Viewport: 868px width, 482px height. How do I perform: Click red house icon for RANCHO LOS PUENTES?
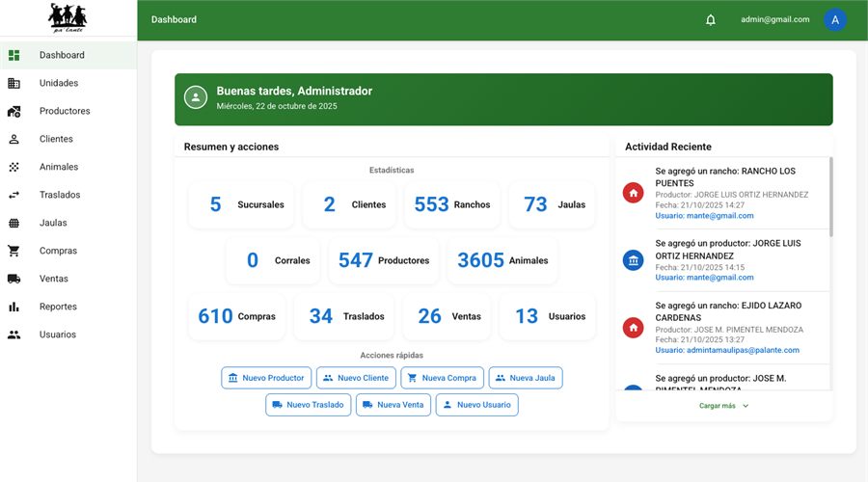pos(633,193)
